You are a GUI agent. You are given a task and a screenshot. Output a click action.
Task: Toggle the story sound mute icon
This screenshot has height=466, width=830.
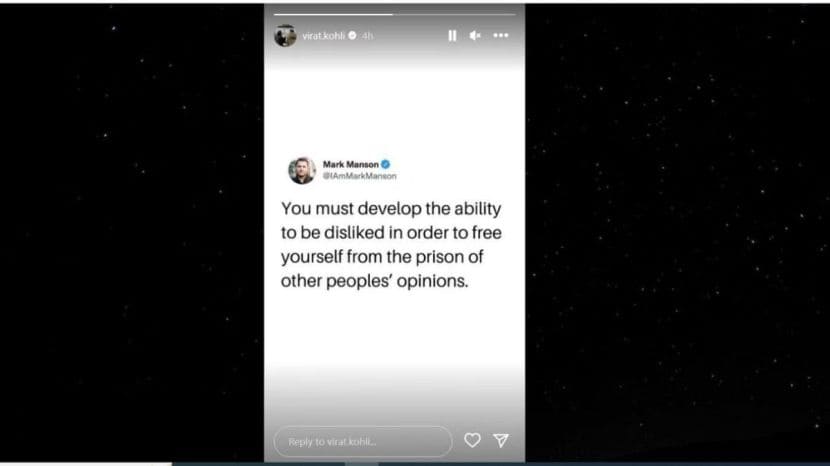coord(475,35)
